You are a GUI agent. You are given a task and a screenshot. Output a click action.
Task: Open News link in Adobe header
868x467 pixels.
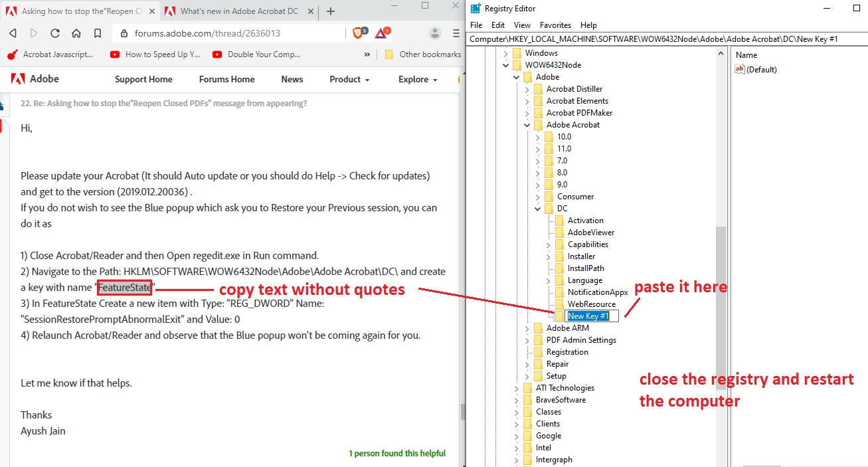click(292, 79)
